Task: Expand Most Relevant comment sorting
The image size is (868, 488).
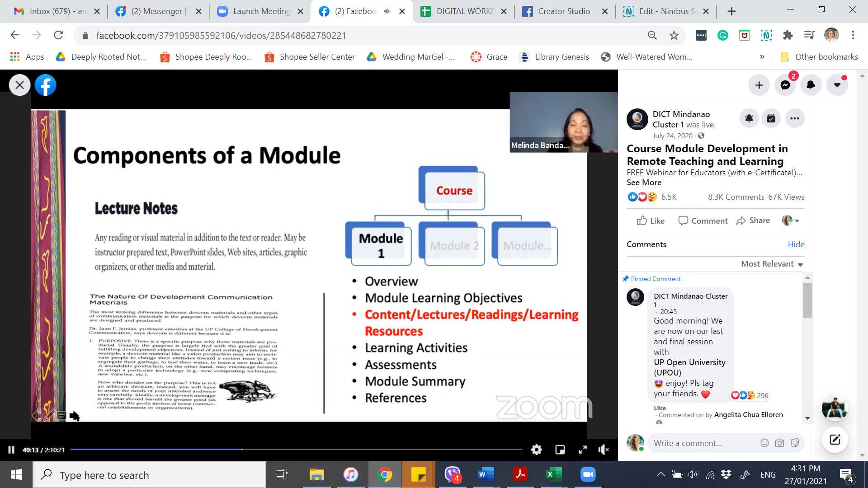Action: pos(772,264)
